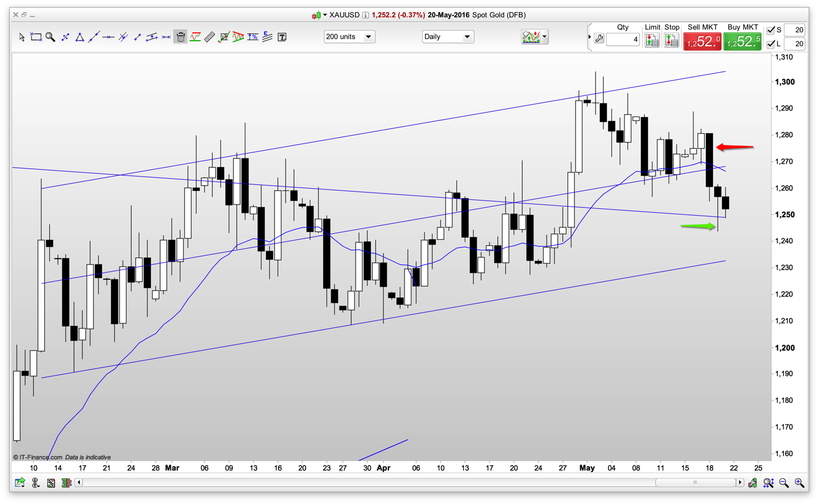The image size is (819, 504).
Task: Select the arrow pointer cursor tool
Action: (22, 37)
